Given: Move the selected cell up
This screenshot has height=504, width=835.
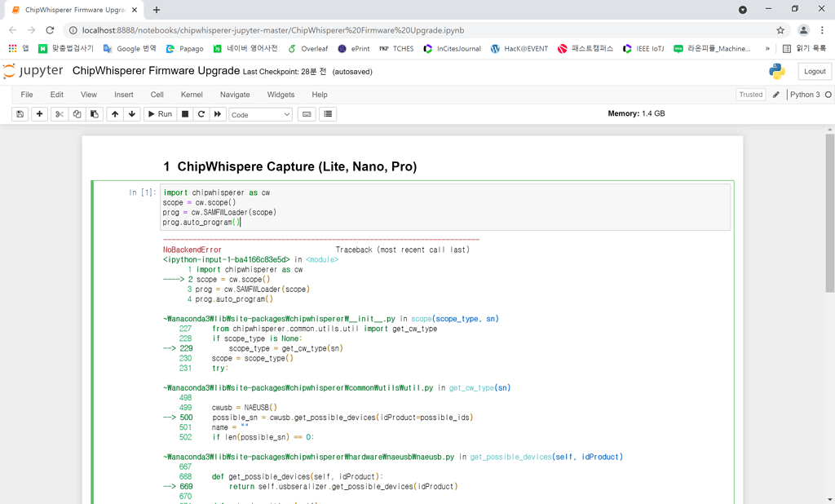Looking at the screenshot, I should 115,114.
